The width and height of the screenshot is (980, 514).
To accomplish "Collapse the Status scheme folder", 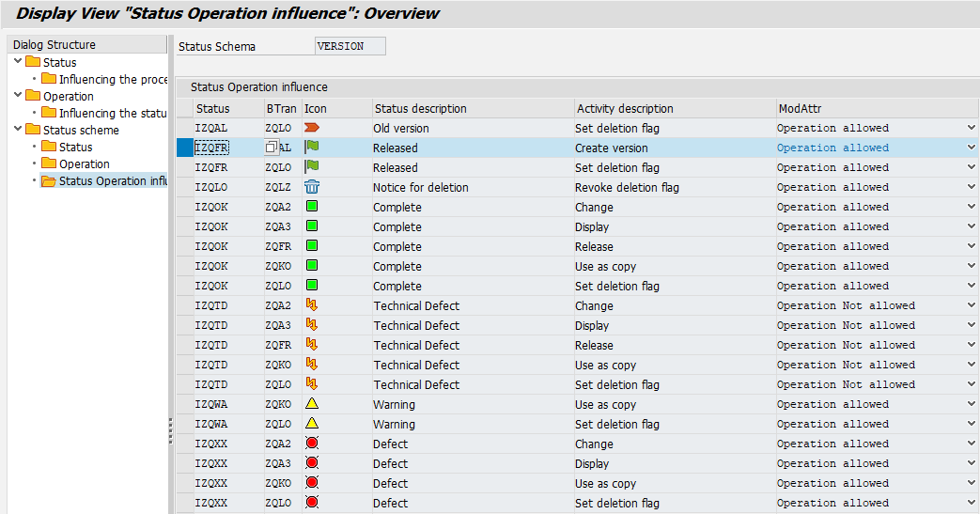I will click(x=18, y=130).
